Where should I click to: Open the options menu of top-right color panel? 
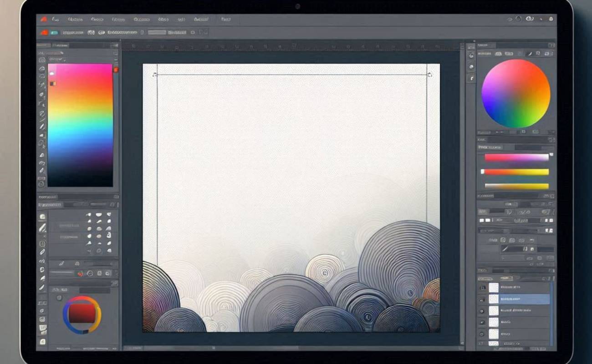coord(551,45)
